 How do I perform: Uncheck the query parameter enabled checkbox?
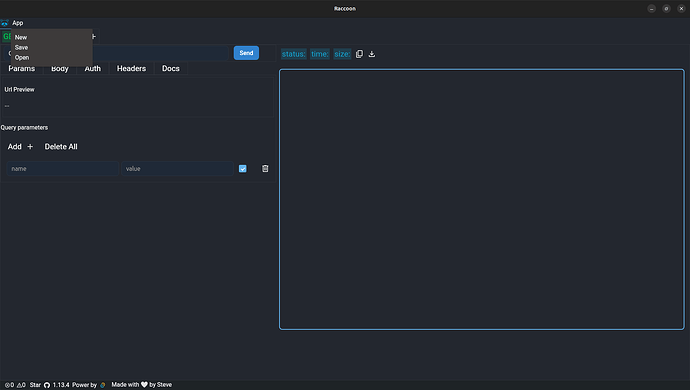(242, 169)
